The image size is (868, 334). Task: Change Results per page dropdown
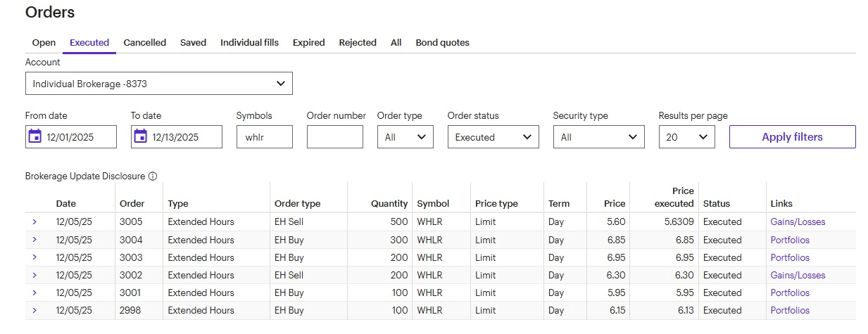point(686,137)
